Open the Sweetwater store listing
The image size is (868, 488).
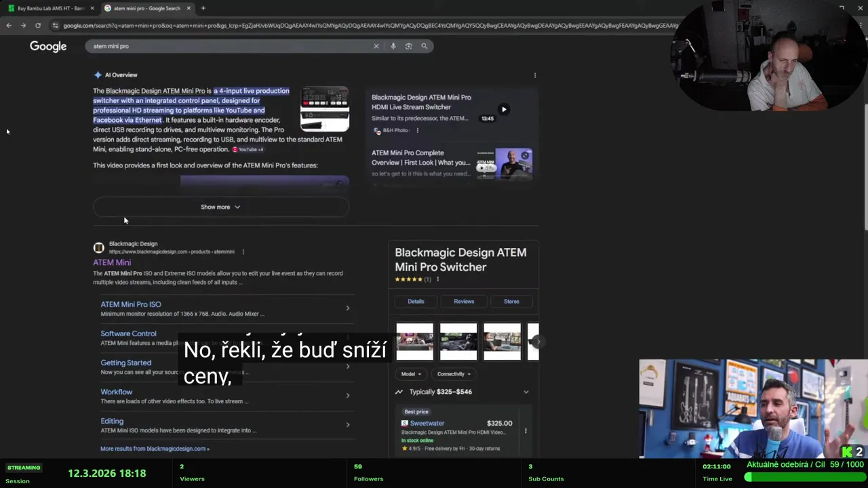point(427,423)
